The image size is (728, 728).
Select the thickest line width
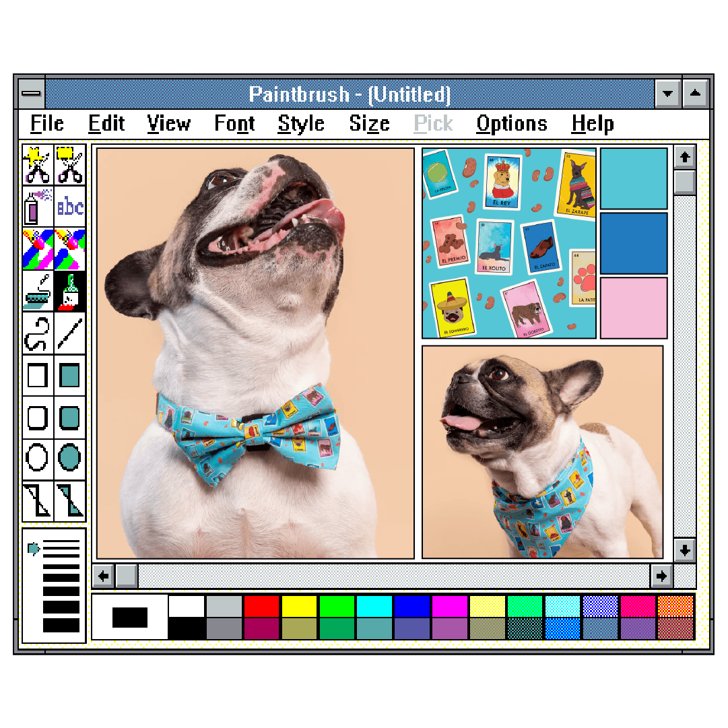pos(61,626)
